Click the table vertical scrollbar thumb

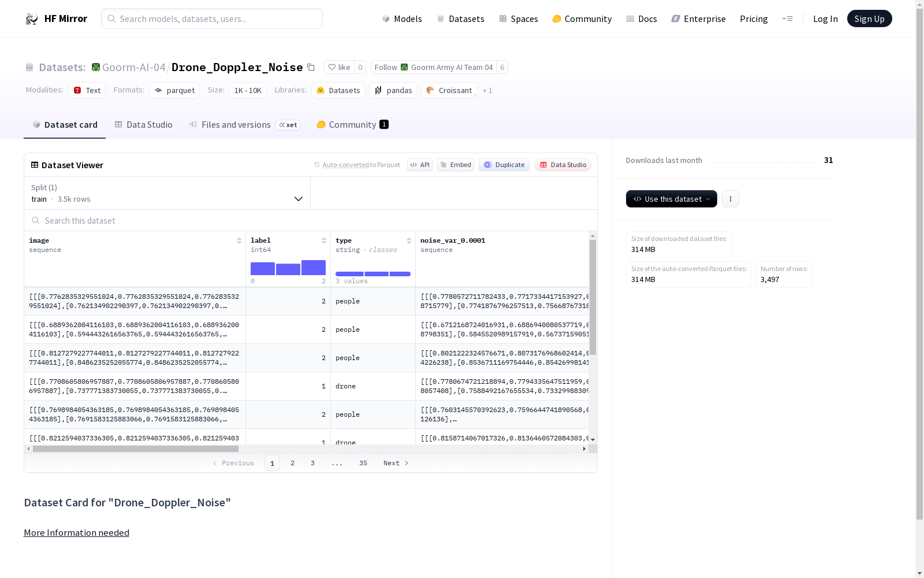[x=593, y=297]
